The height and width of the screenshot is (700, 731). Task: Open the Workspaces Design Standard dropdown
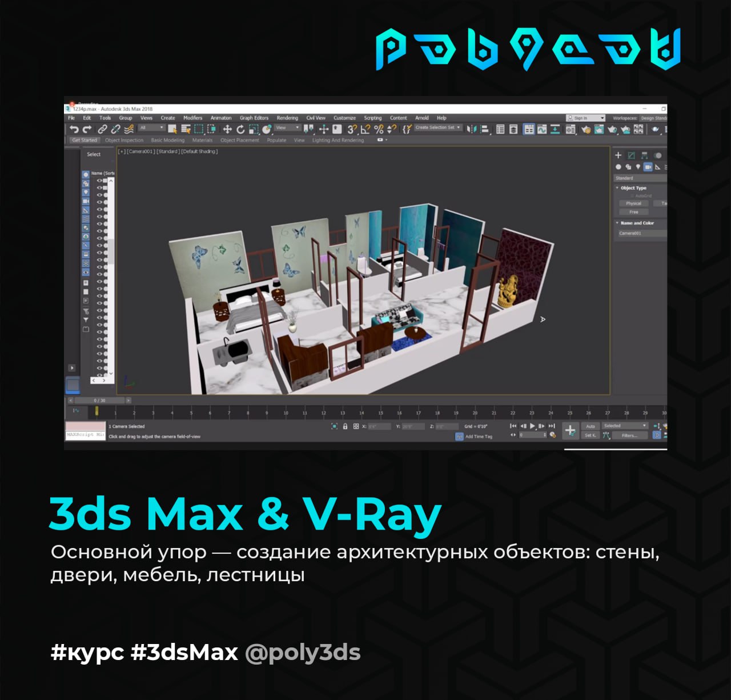653,118
